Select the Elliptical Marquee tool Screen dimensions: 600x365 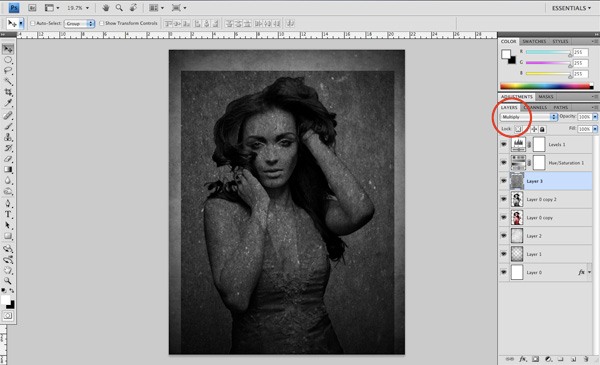tap(8, 60)
